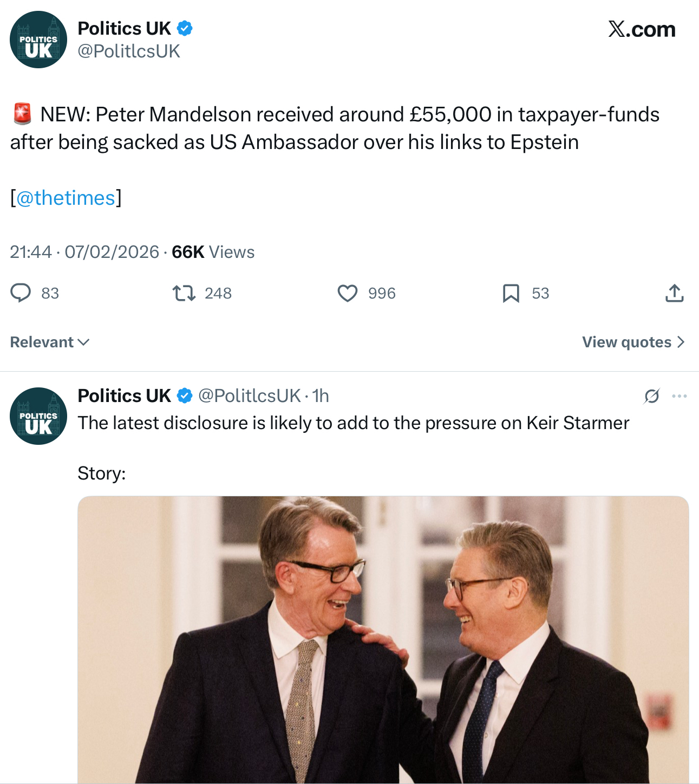Repost the tweet using the retweet icon
Screen dimensions: 699x784
pyautogui.click(x=184, y=293)
